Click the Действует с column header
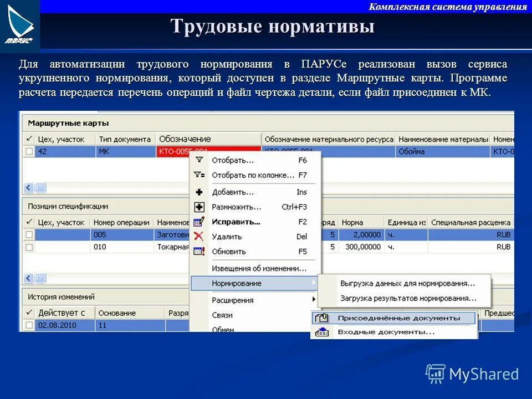Viewport: 532px width, 399px height. click(x=64, y=313)
